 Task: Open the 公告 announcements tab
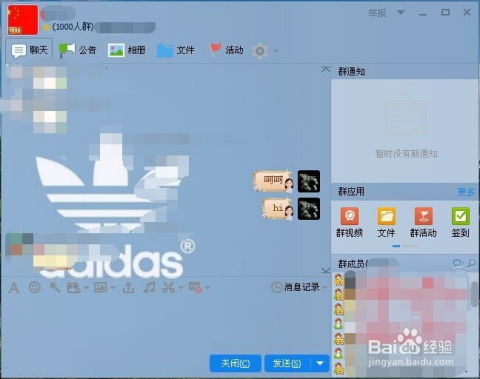(x=77, y=51)
